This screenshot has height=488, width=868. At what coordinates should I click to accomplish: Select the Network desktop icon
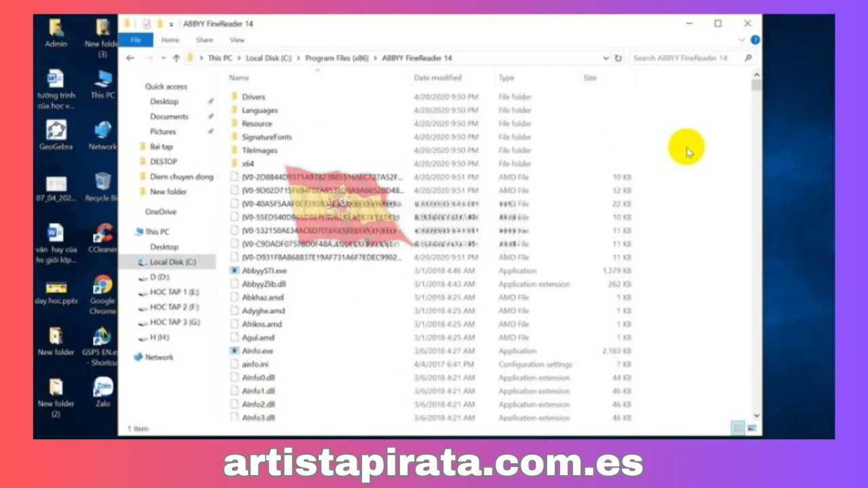tap(102, 135)
